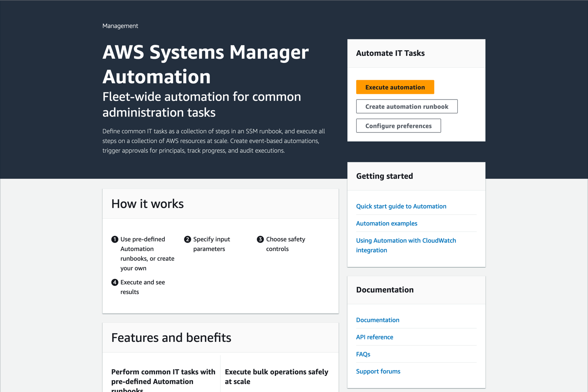Image resolution: width=588 pixels, height=392 pixels.
Task: Visit Automation examples link
Action: [387, 223]
